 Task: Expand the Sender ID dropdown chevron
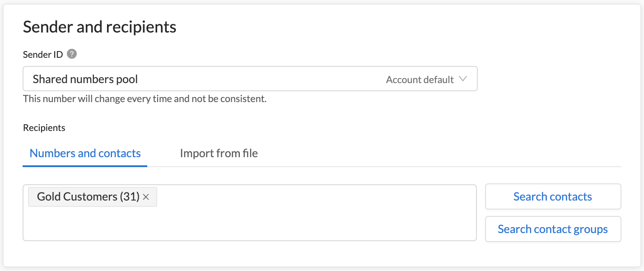click(x=463, y=79)
